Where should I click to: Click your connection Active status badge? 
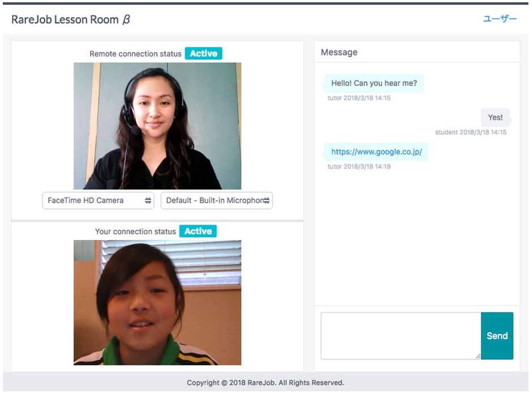198,231
